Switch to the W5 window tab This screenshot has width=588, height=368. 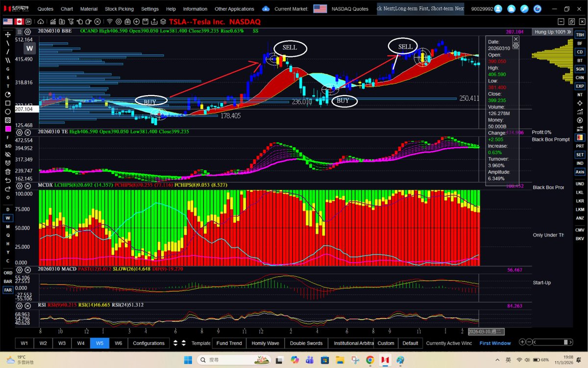[99, 343]
